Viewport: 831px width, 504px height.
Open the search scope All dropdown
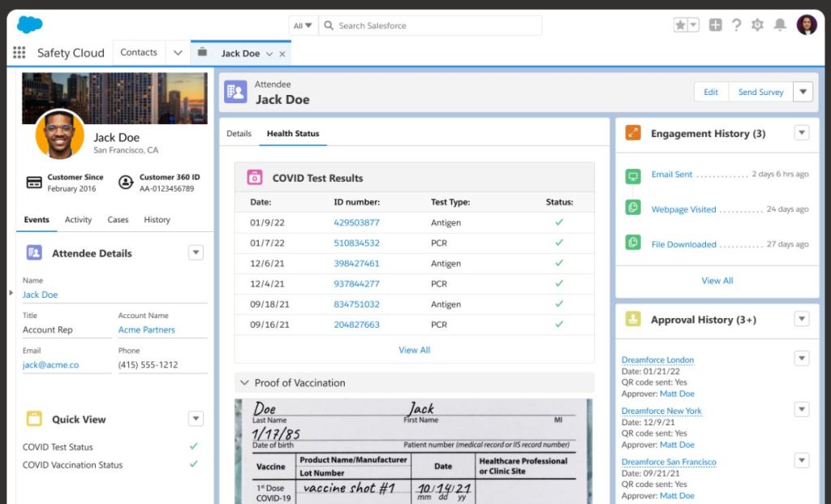pyautogui.click(x=303, y=26)
